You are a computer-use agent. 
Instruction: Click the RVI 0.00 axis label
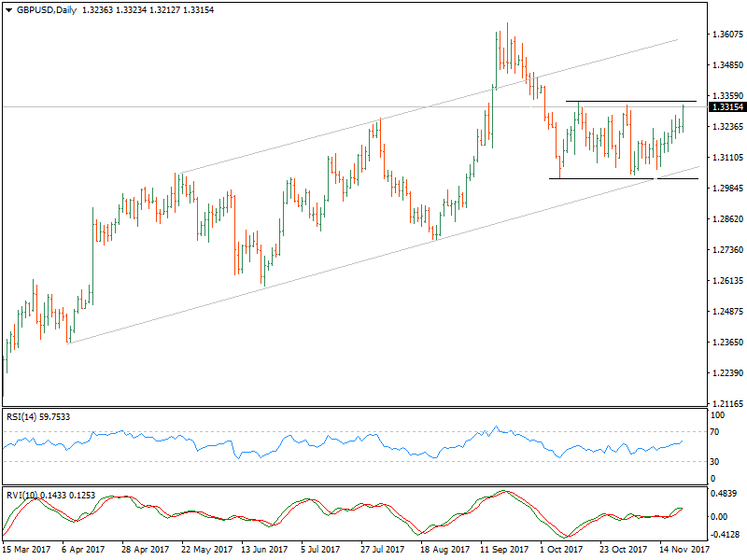721,515
